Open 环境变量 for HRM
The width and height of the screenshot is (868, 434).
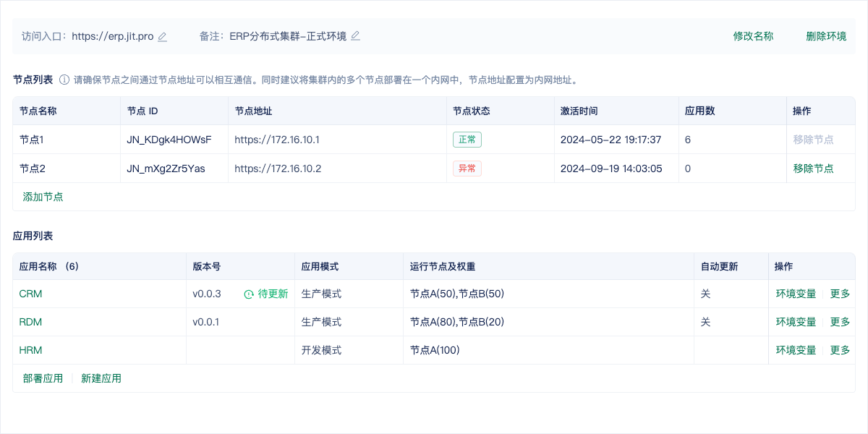(796, 350)
